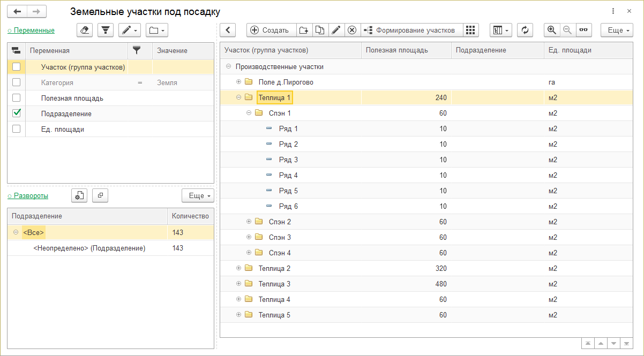Expand the Теплица 2 folder node
The width and height of the screenshot is (644, 356).
pos(239,268)
